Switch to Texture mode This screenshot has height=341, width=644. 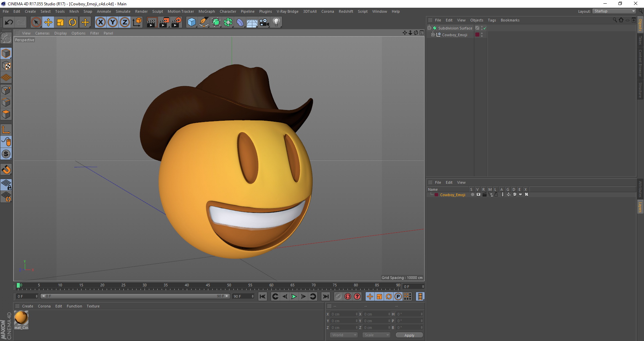(x=6, y=66)
